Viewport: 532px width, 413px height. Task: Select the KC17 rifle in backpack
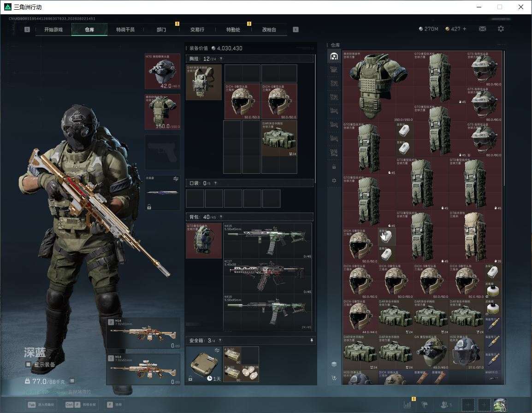tap(268, 276)
